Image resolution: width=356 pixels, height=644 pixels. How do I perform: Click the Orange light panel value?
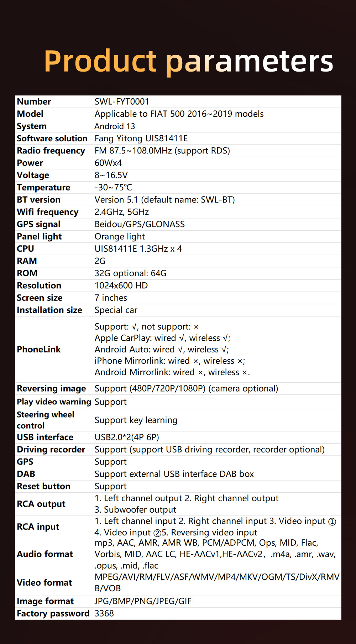[x=120, y=237]
